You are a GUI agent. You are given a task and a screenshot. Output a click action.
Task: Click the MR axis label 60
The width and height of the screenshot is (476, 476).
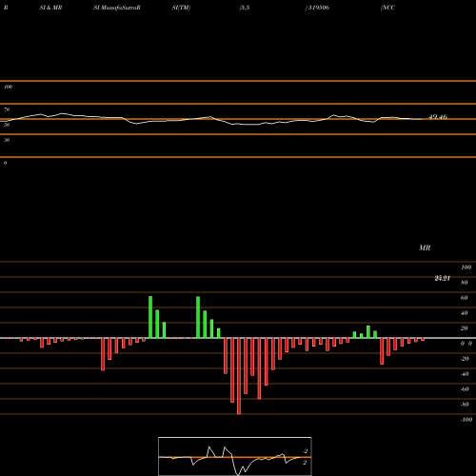465,298
